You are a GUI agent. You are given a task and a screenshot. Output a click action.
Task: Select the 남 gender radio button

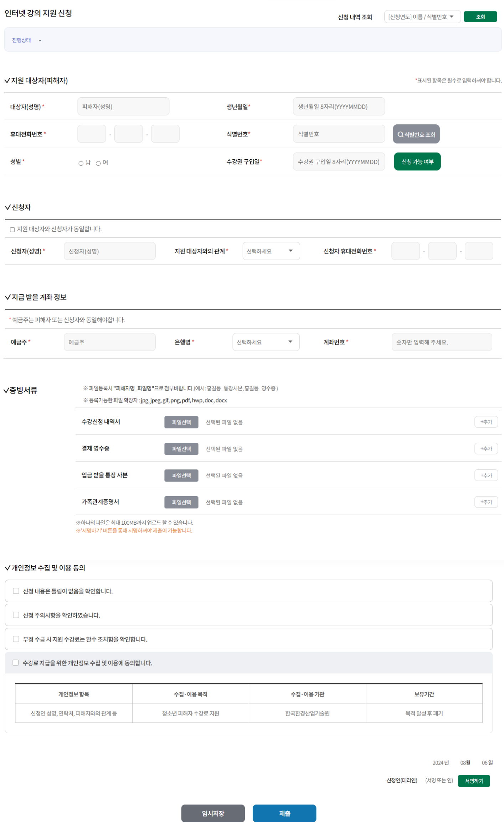click(81, 163)
